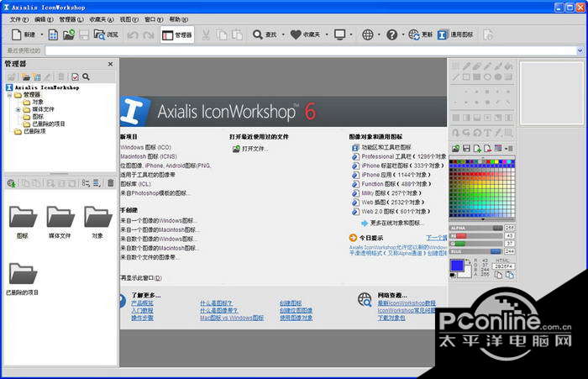Open the 收藏夹 menu in menu bar
The image size is (588, 379).
[102, 19]
